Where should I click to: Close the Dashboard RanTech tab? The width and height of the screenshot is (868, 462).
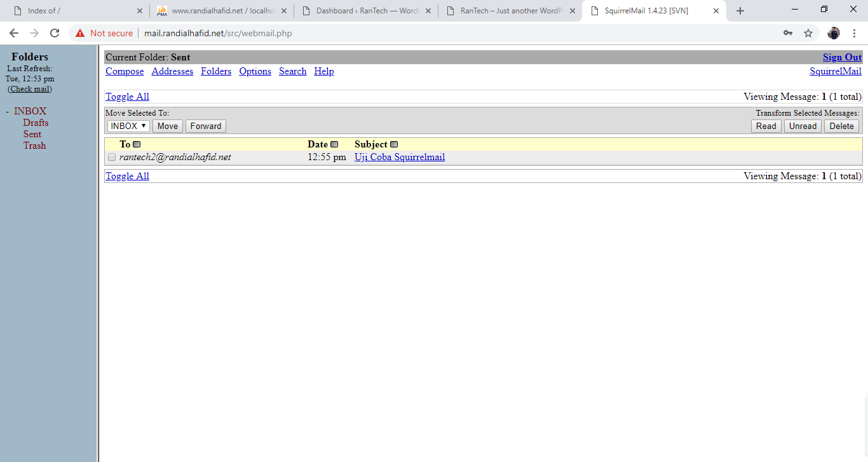(x=428, y=11)
